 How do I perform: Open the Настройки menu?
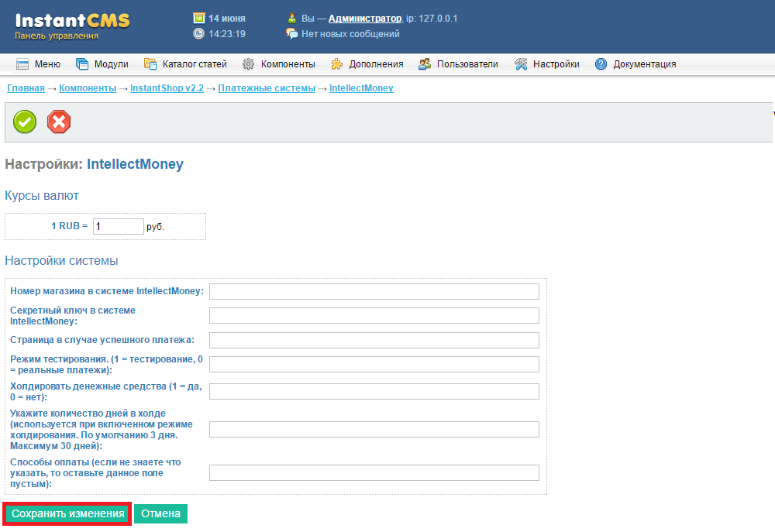(x=546, y=64)
